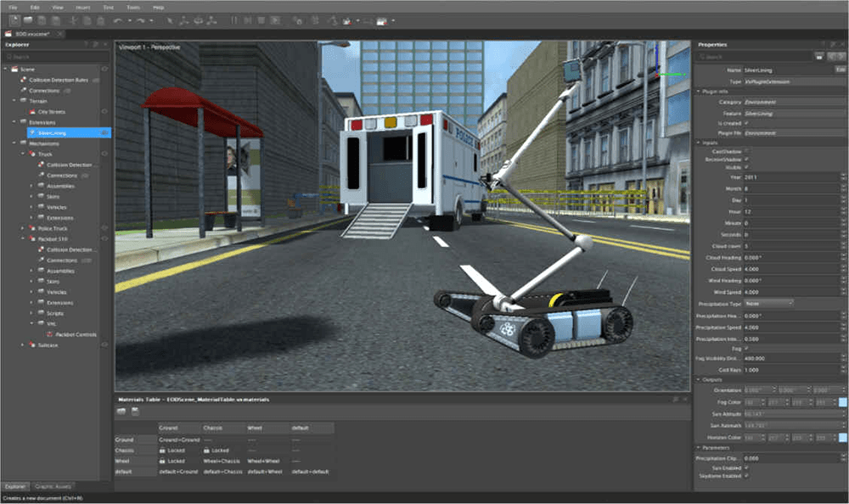849x504 pixels.
Task: Click the Redo arrow in the toolbar
Action: tap(138, 20)
